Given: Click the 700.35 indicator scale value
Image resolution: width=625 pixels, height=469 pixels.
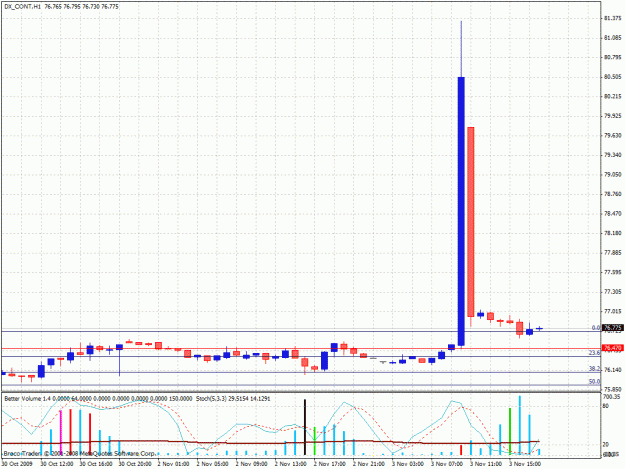Looking at the screenshot, I should click(x=611, y=397).
